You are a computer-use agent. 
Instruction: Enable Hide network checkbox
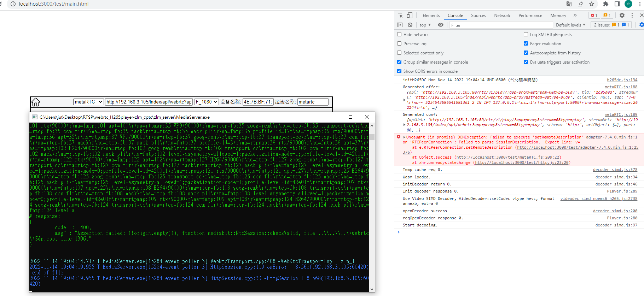[x=399, y=34]
